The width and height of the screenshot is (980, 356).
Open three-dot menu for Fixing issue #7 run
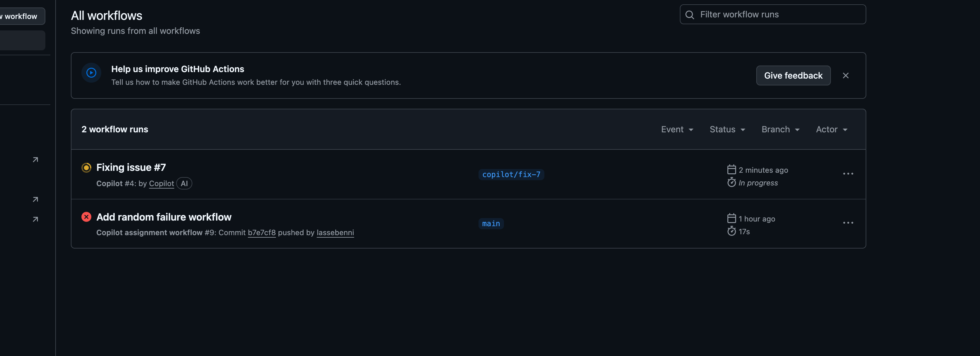click(848, 174)
